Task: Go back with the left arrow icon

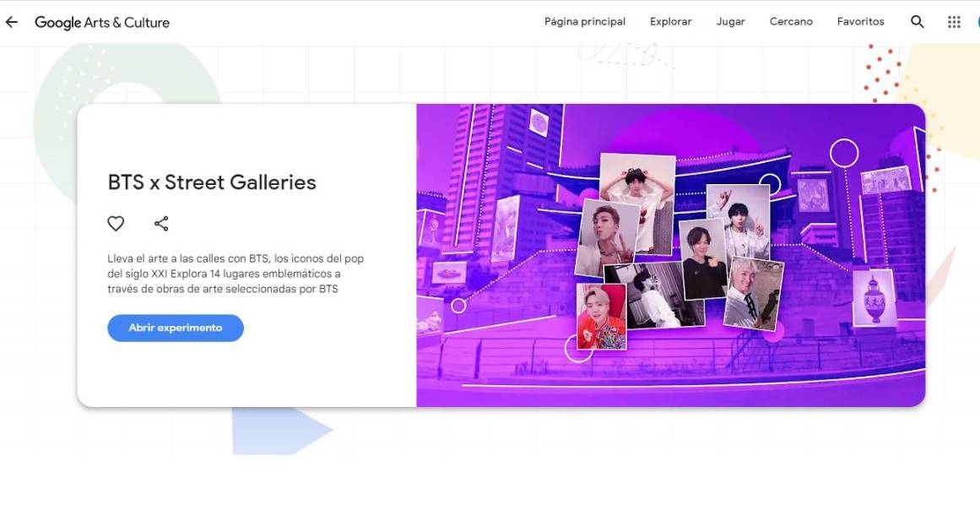Action: [x=12, y=22]
